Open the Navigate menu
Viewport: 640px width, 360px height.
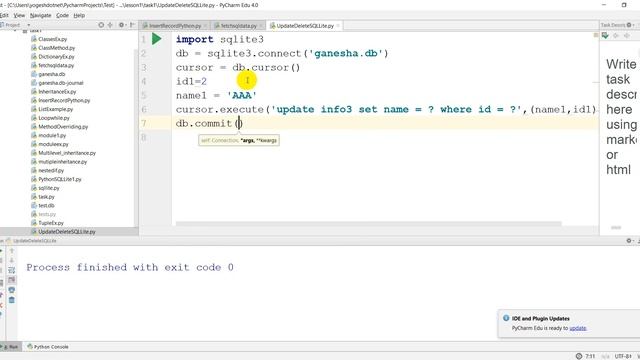click(x=40, y=16)
